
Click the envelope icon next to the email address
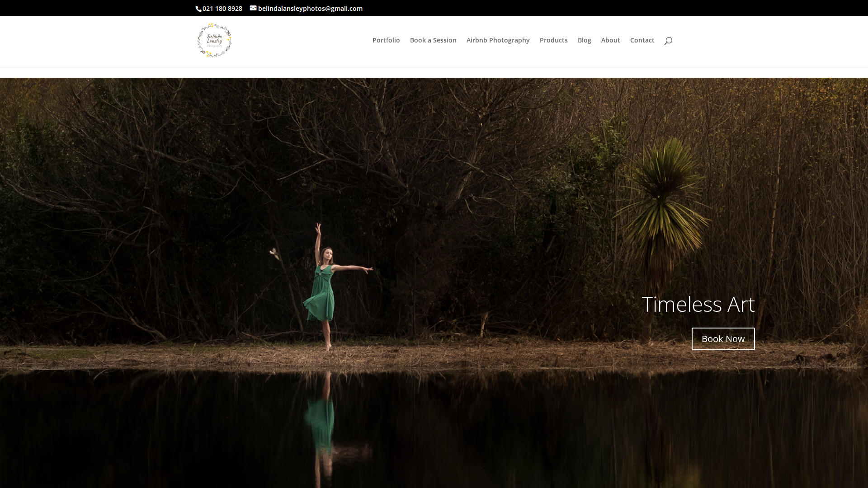coord(252,8)
